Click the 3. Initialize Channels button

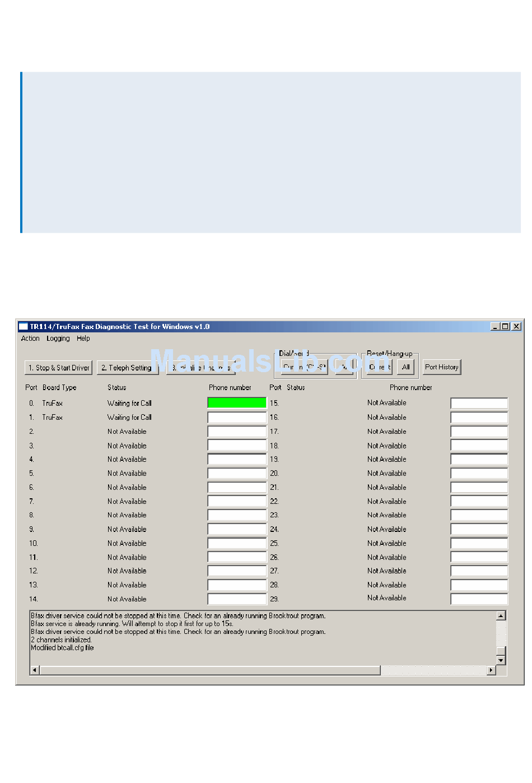pyautogui.click(x=201, y=368)
